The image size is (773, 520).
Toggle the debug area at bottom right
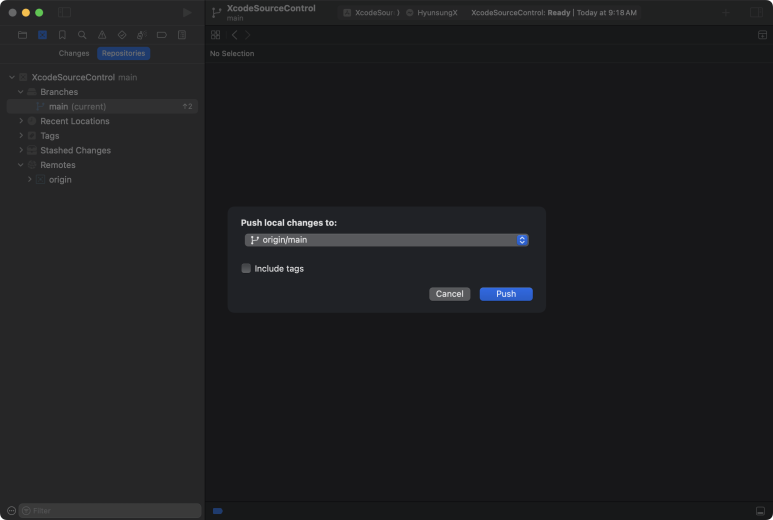[761, 511]
